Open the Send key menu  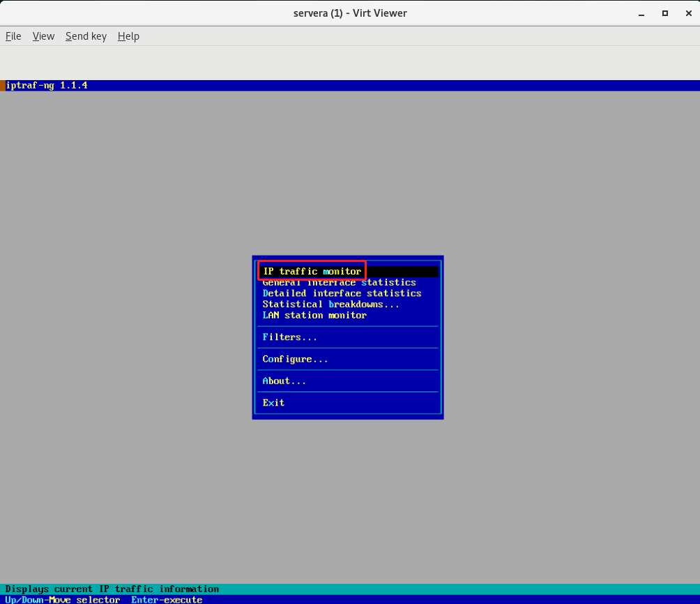[86, 36]
